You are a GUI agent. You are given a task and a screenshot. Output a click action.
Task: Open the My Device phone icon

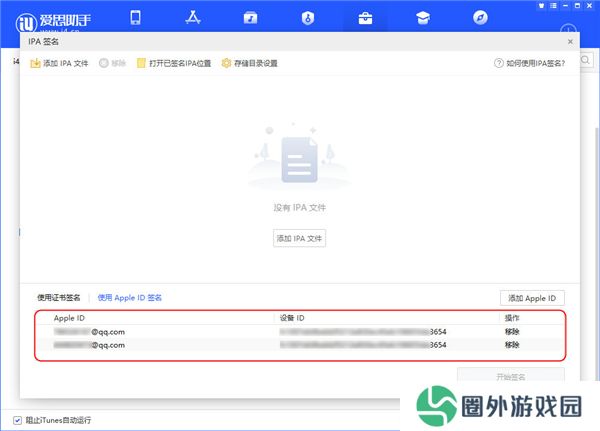point(135,18)
